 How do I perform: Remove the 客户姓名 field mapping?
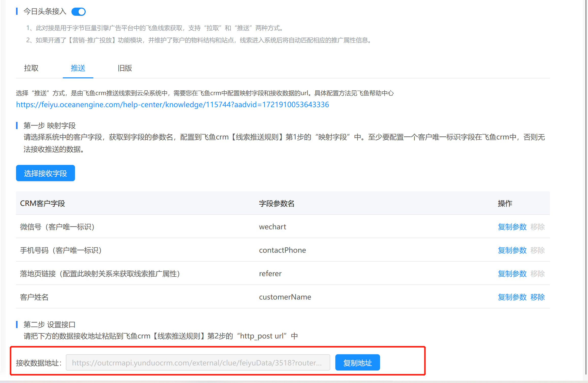pyautogui.click(x=537, y=297)
